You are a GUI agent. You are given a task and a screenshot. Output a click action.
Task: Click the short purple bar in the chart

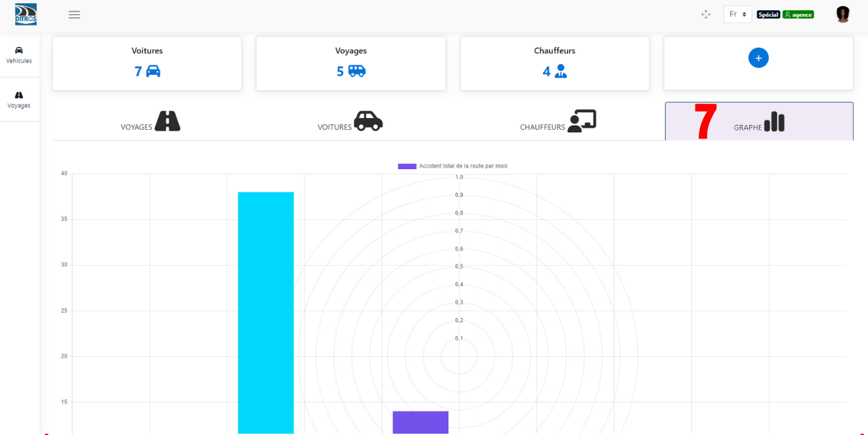[x=420, y=422]
